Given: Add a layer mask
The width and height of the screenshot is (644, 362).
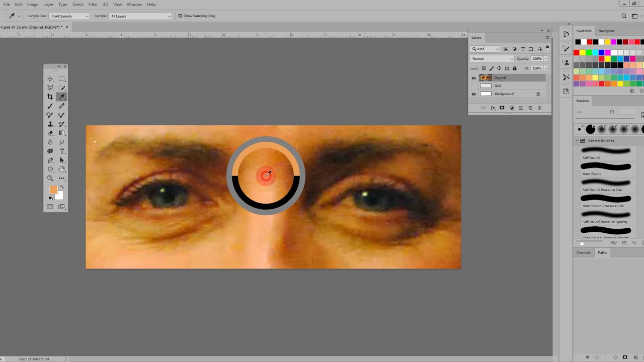Looking at the screenshot, I should (x=502, y=108).
